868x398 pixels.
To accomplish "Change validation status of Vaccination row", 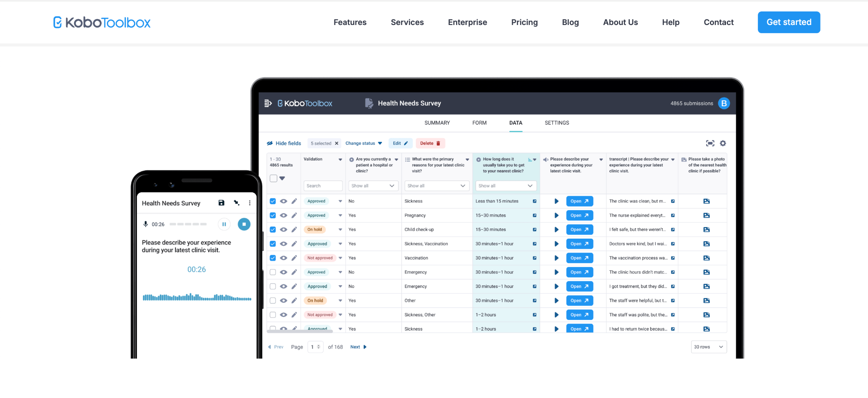I will click(340, 258).
